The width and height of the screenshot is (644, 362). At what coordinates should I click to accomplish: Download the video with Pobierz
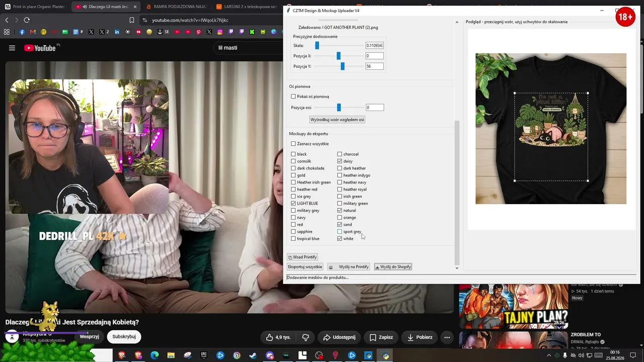pyautogui.click(x=420, y=337)
